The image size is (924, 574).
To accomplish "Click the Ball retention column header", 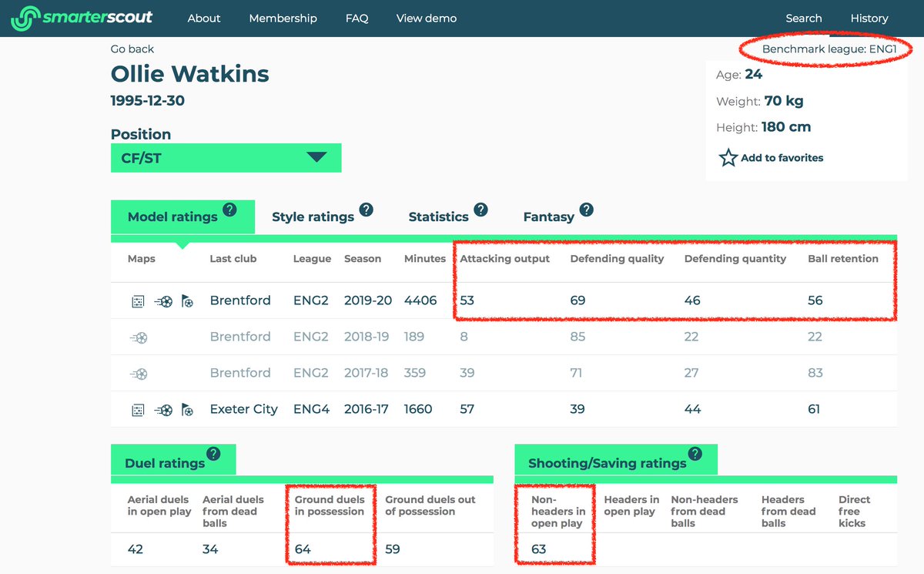I will [x=843, y=259].
